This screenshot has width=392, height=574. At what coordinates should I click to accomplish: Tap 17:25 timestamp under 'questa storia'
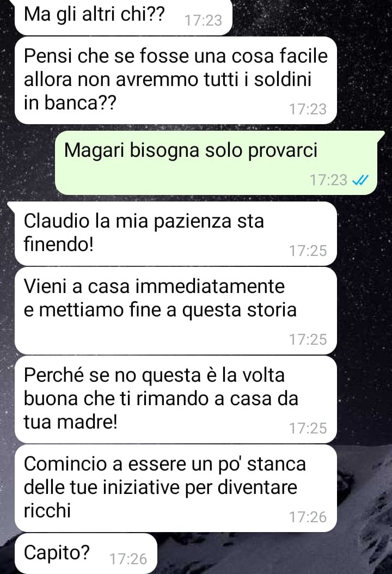(308, 340)
